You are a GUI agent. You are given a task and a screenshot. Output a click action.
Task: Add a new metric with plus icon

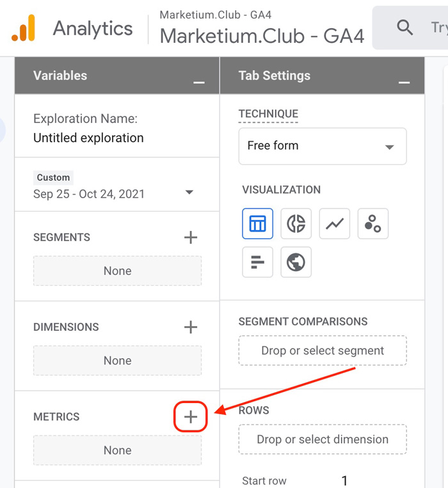click(x=191, y=417)
